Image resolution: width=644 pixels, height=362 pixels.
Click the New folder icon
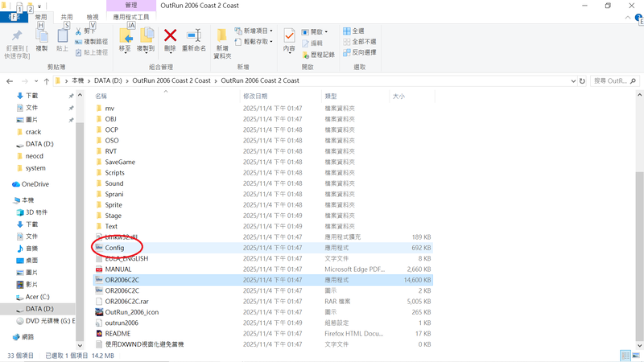point(222,36)
